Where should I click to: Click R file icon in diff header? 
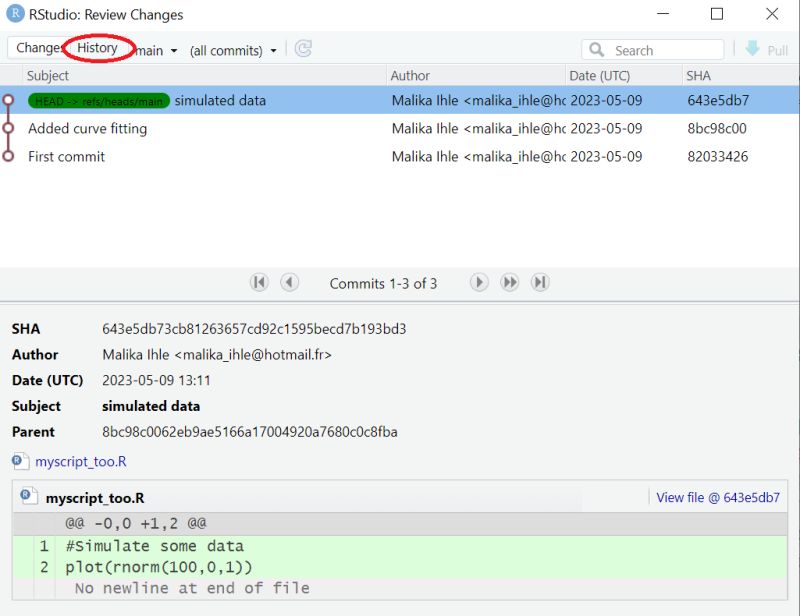coord(29,496)
